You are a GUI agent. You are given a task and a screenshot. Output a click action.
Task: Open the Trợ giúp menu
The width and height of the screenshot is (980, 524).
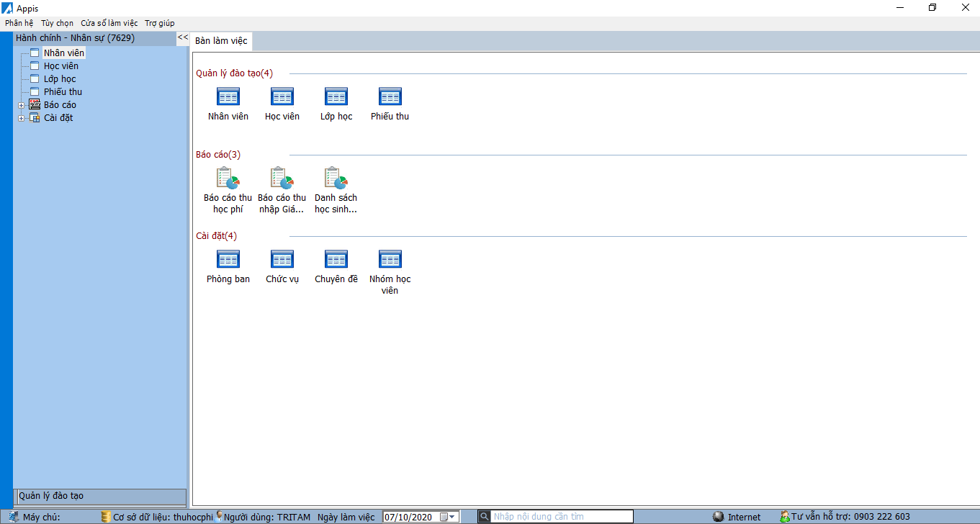pos(160,23)
